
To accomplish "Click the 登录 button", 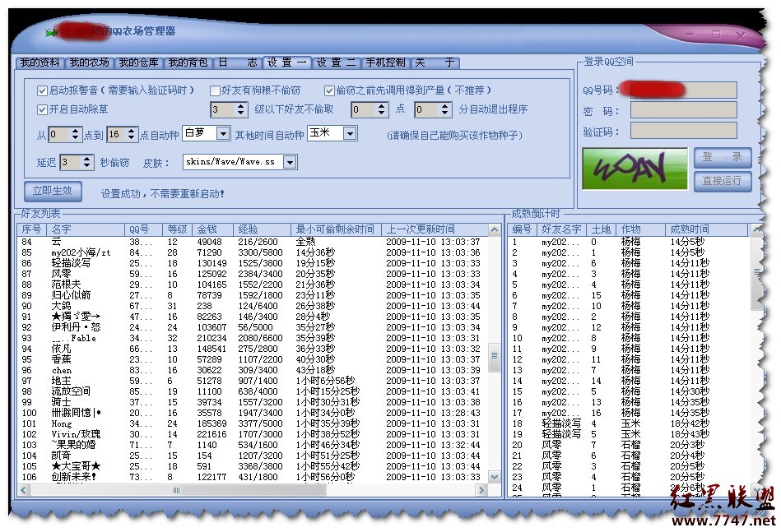I will [723, 158].
